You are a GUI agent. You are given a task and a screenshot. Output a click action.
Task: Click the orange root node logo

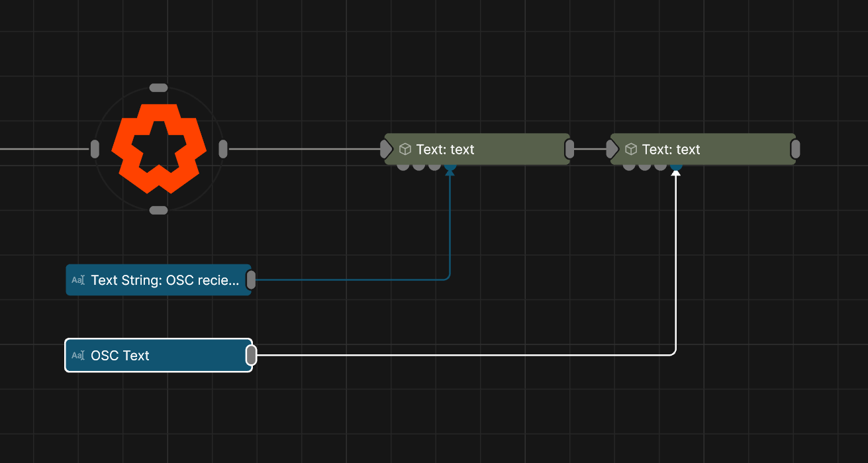point(159,148)
